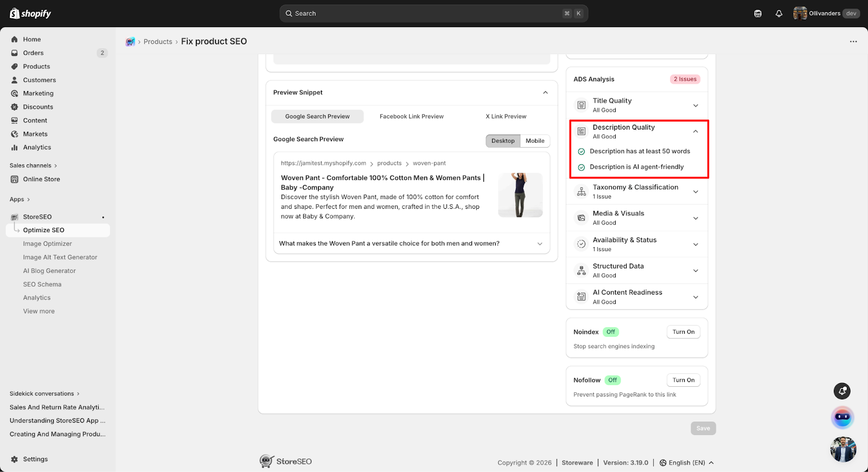Click the Discounts badge icon
The width and height of the screenshot is (868, 472).
[x=15, y=107]
